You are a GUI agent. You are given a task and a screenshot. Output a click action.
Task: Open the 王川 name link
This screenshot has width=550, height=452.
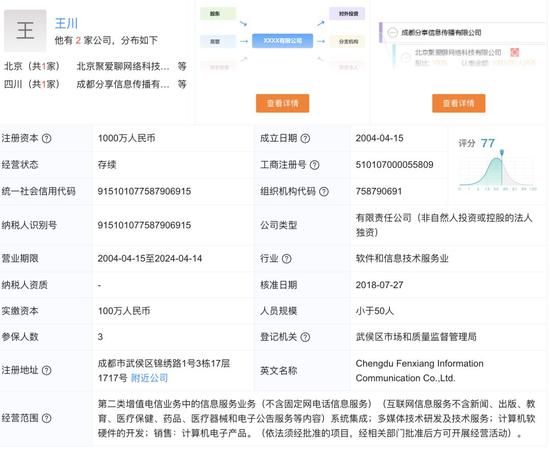coord(66,23)
